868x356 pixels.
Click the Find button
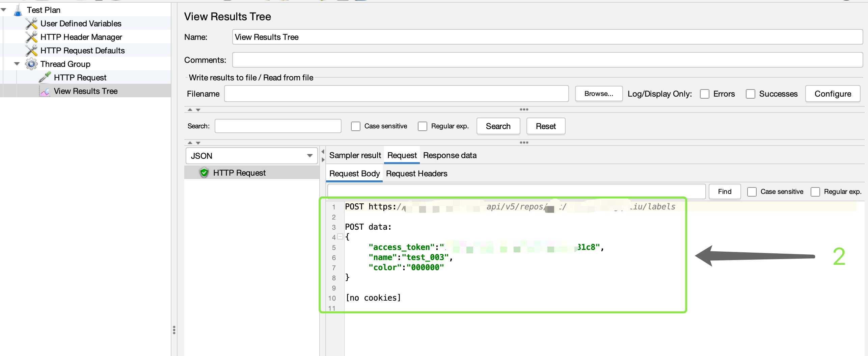(x=725, y=192)
